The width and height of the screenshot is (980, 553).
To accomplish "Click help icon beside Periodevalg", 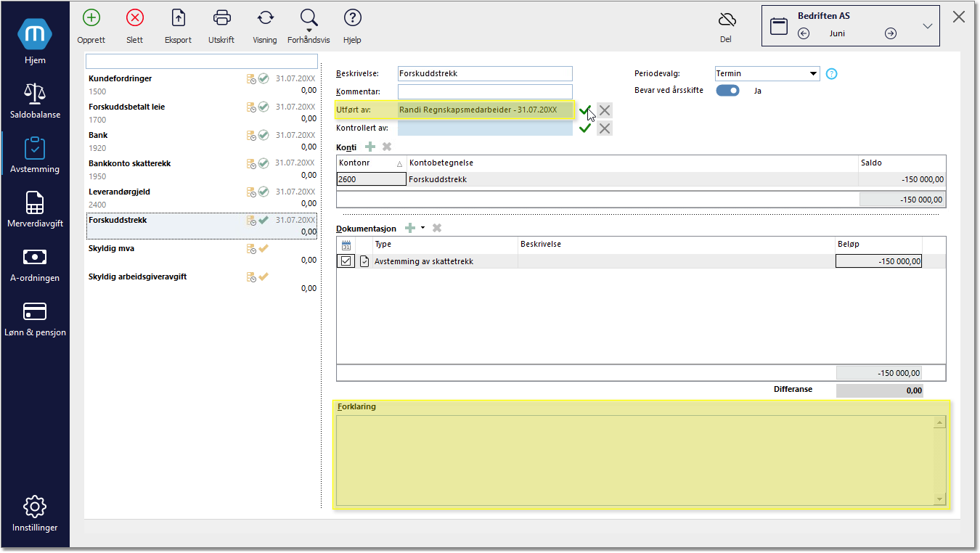I will [x=832, y=73].
